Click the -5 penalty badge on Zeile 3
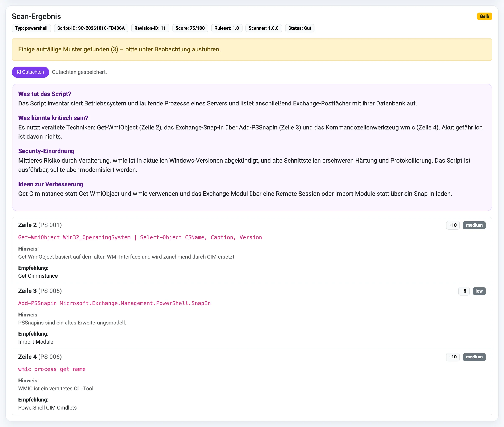 (x=464, y=291)
